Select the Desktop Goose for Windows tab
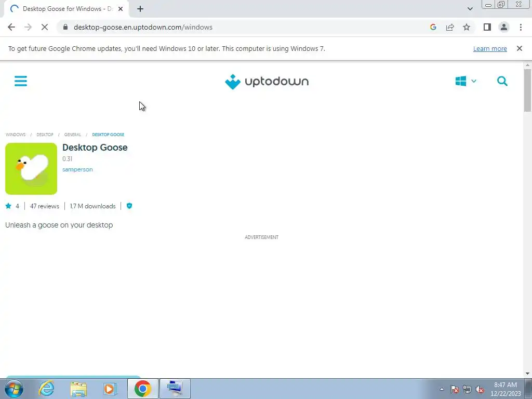The height and width of the screenshot is (399, 532). click(66, 9)
